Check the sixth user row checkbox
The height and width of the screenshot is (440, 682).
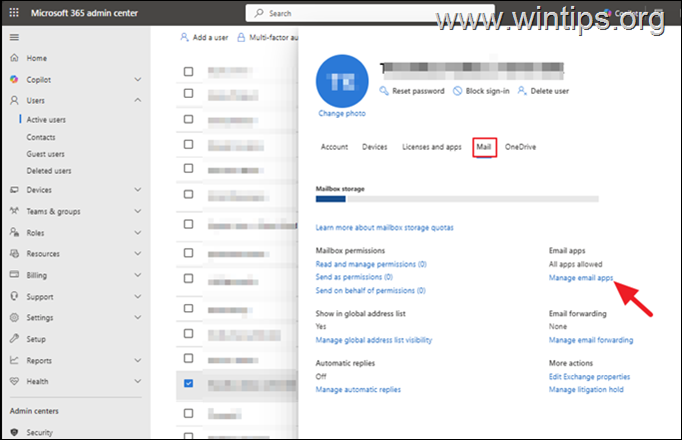188,194
